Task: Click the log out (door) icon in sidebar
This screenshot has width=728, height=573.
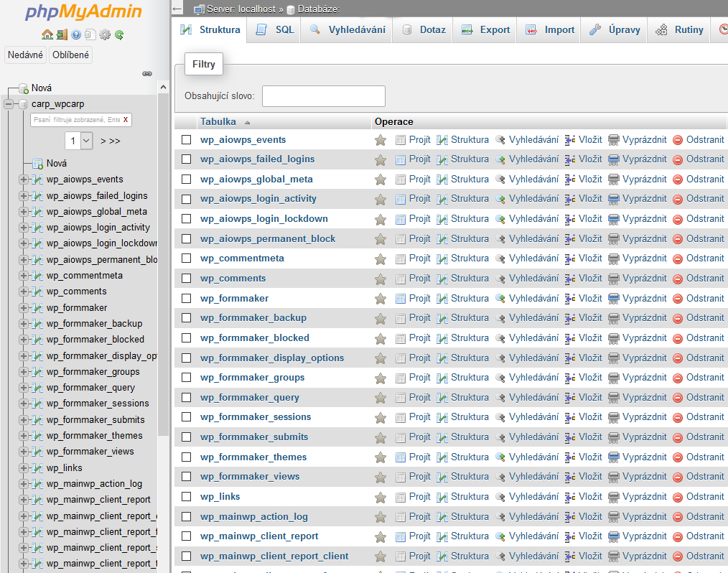Action: (62, 35)
